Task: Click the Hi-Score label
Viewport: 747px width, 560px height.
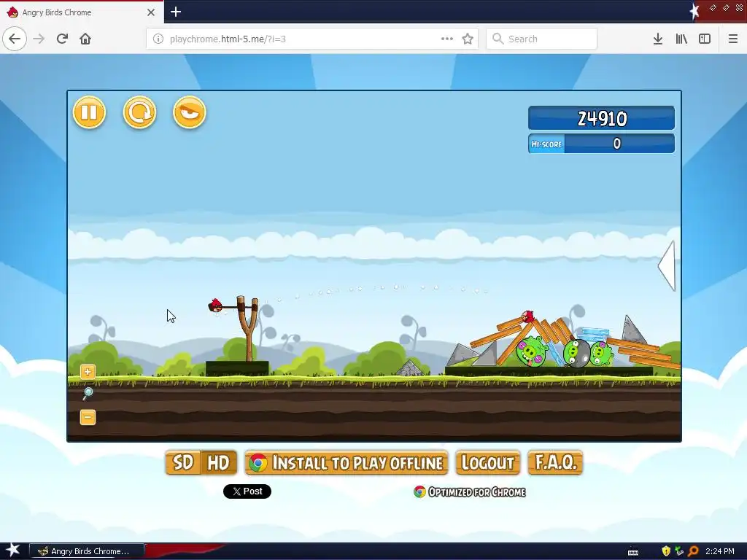Action: pos(546,144)
